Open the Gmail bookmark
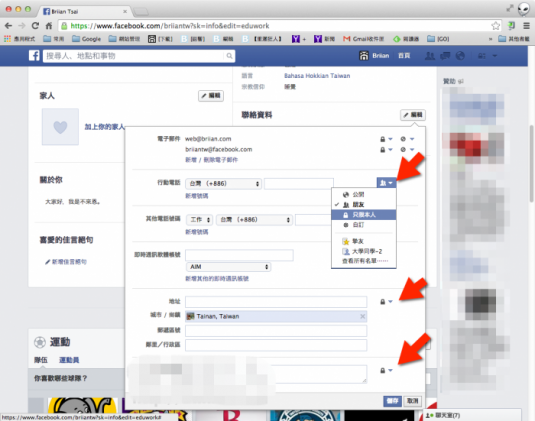This screenshot has width=535, height=421. pos(363,39)
